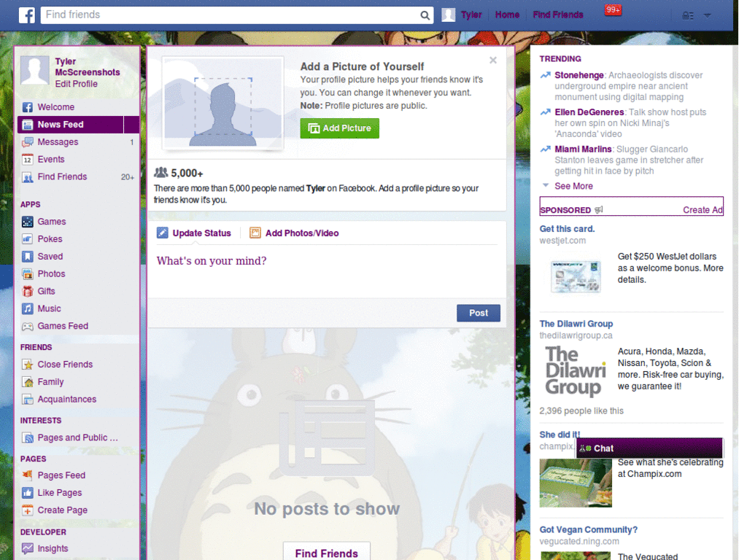
Task: Click the westjet.com URL text
Action: (x=562, y=241)
